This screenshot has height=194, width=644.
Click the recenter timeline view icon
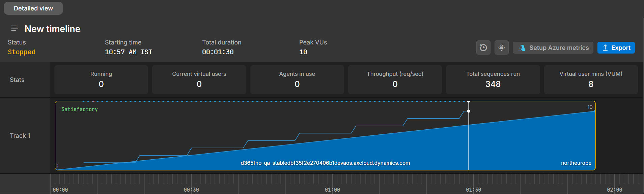(501, 47)
